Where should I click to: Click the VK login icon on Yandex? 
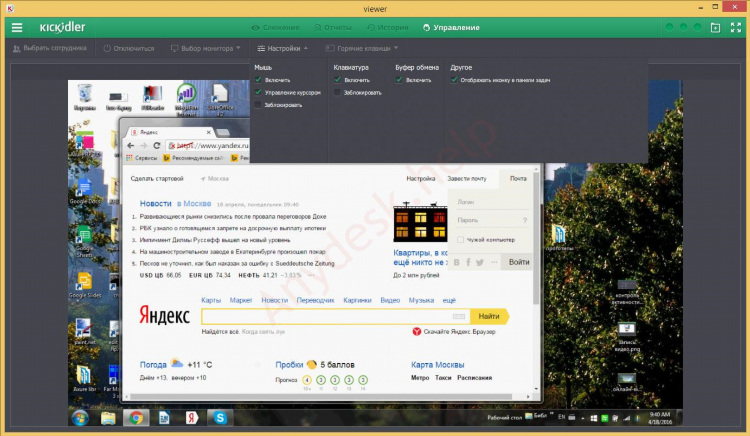(x=456, y=262)
